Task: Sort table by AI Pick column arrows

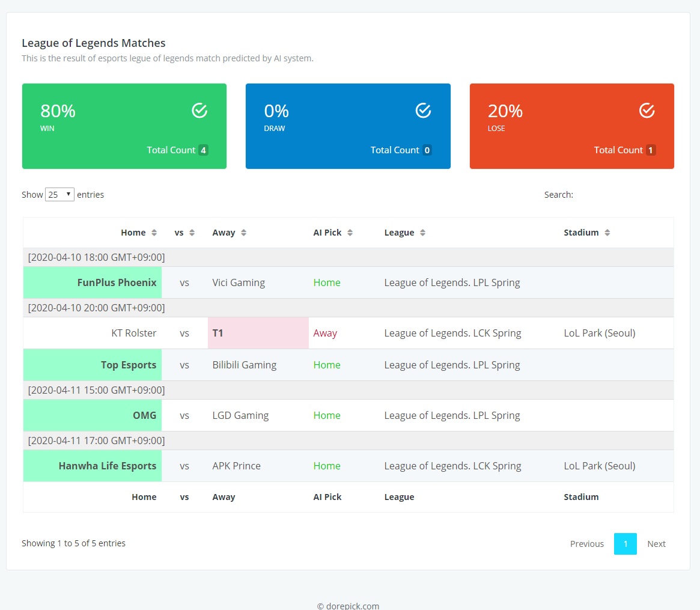Action: point(350,233)
